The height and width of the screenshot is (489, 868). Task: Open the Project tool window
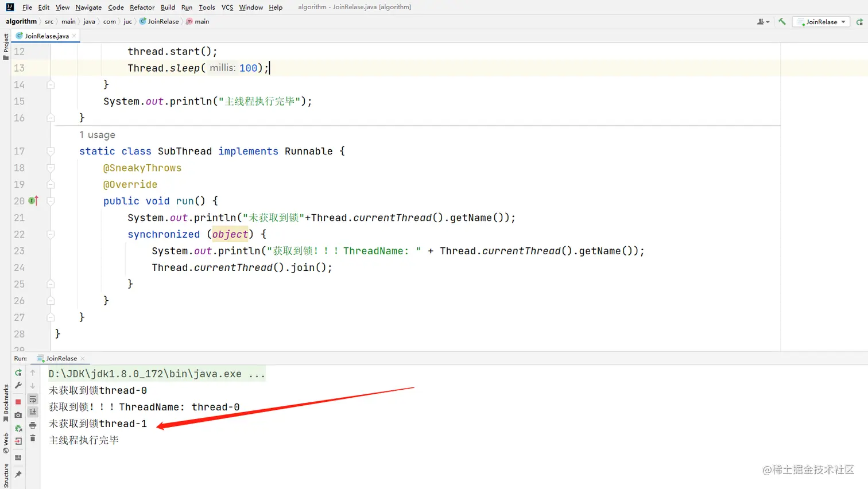(x=6, y=46)
